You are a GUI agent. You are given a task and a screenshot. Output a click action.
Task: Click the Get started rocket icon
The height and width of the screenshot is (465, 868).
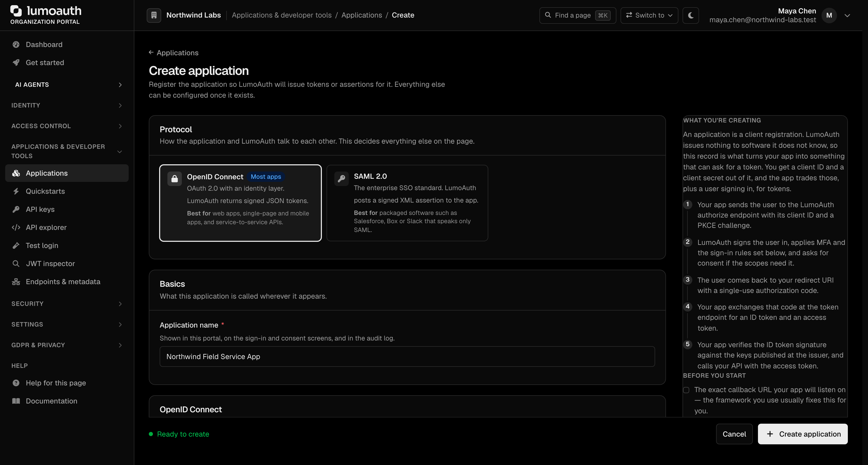tap(16, 63)
